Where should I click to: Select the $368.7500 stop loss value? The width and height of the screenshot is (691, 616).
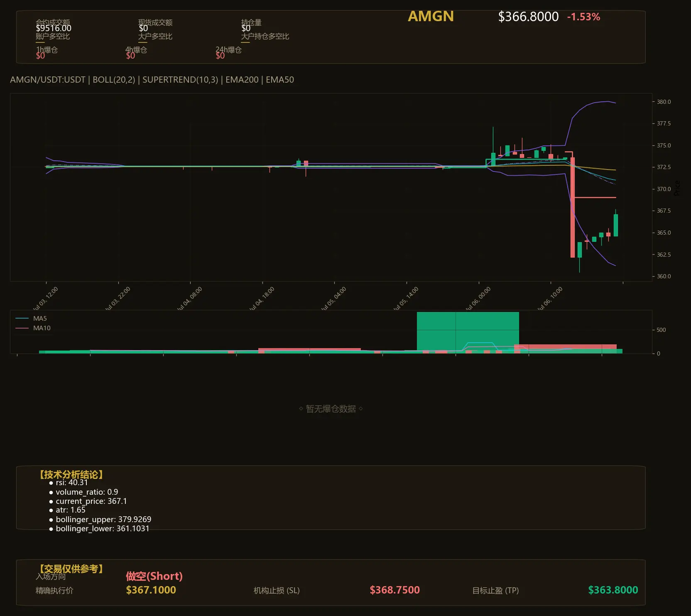[395, 590]
